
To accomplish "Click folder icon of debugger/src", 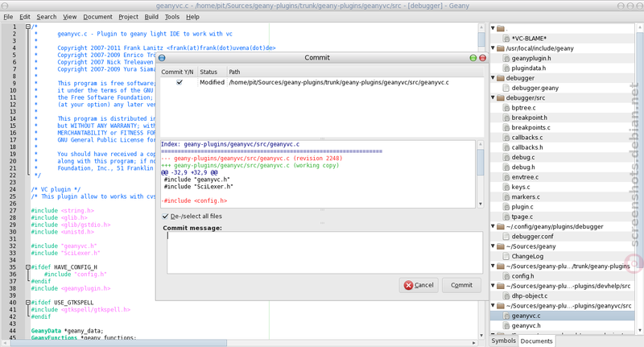I will coord(500,97).
